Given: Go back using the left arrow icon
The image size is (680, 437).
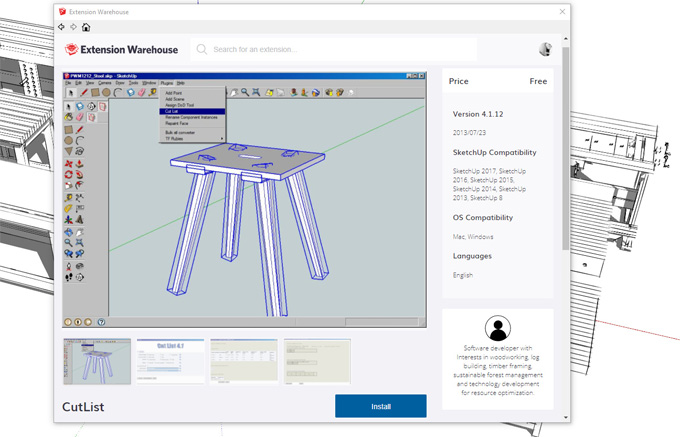Looking at the screenshot, I should pyautogui.click(x=61, y=27).
